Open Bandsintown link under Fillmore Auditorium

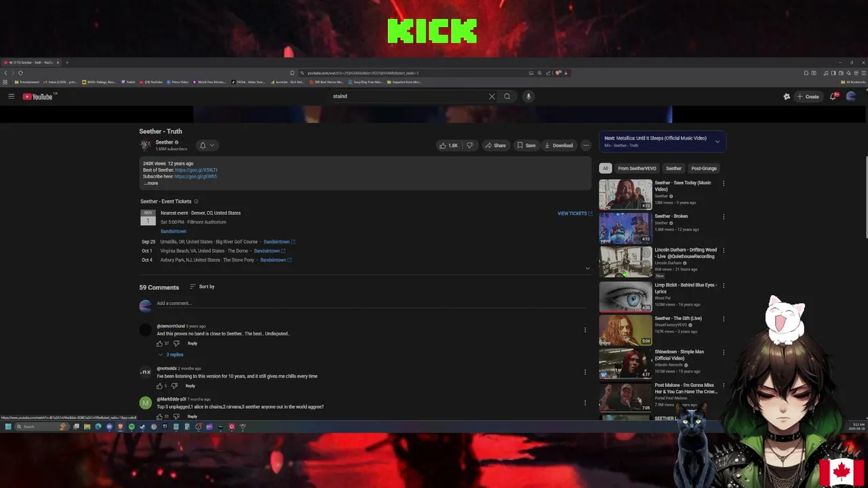click(x=174, y=231)
